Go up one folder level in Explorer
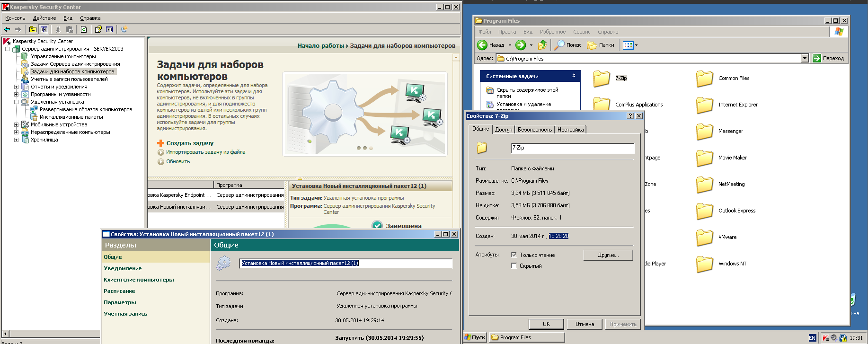 tap(542, 45)
